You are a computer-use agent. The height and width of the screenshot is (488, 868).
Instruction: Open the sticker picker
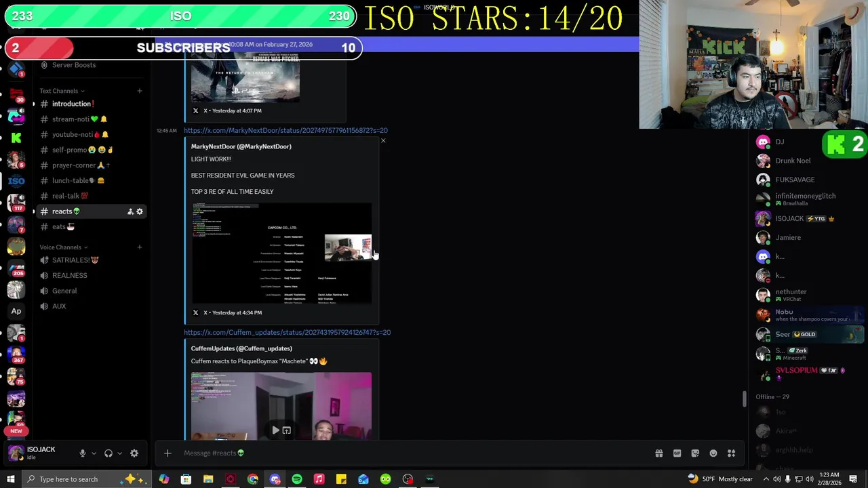point(695,453)
